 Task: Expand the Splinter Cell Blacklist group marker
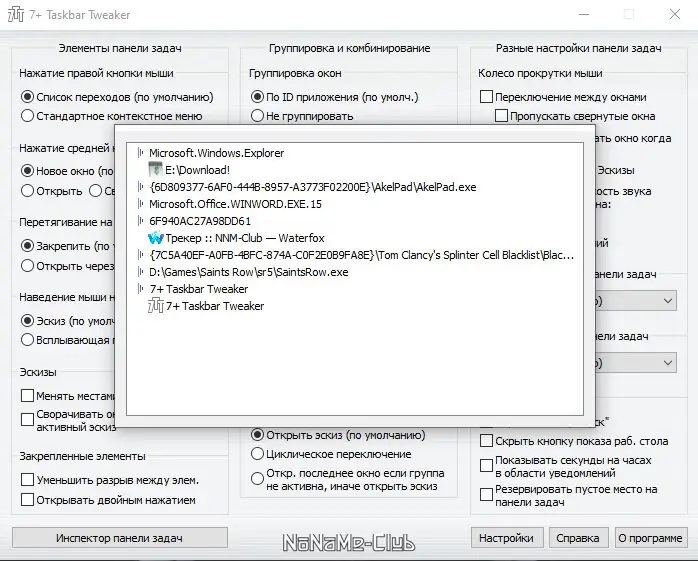(141, 255)
